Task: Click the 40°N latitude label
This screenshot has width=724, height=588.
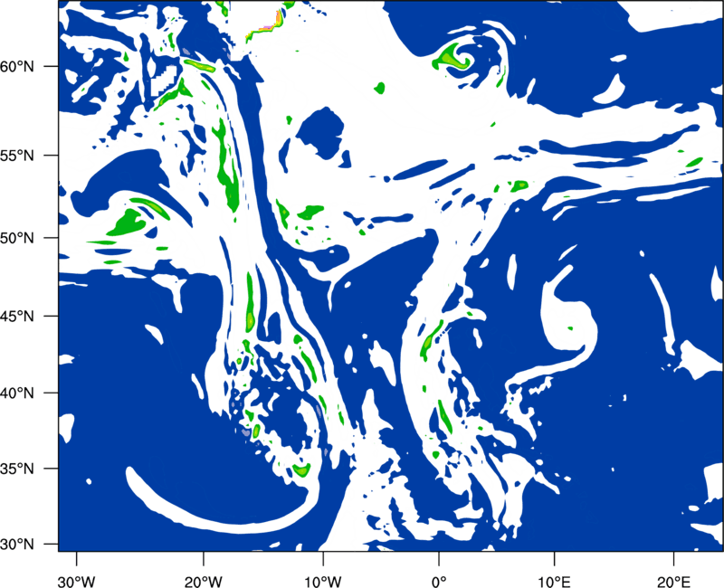Action: click(x=17, y=394)
